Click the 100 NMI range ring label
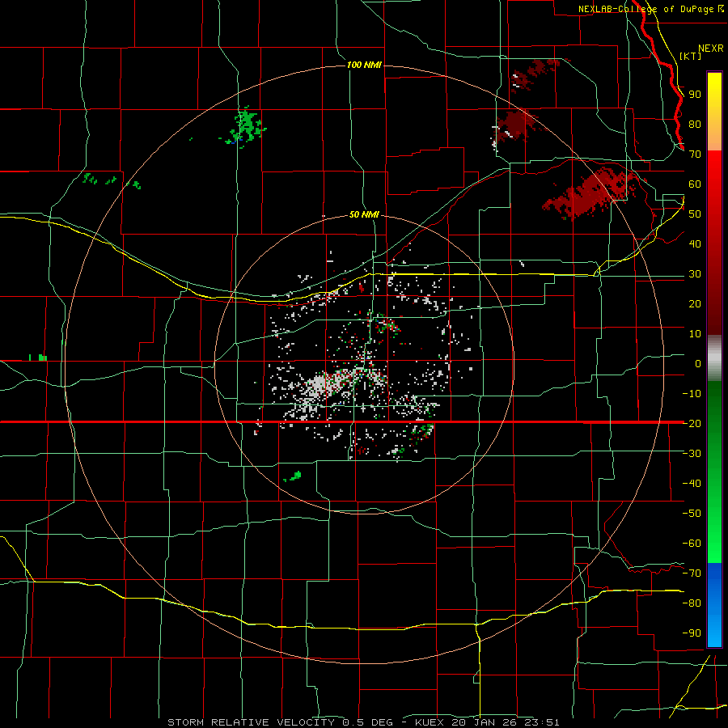Image resolution: width=728 pixels, height=728 pixels. [x=364, y=65]
